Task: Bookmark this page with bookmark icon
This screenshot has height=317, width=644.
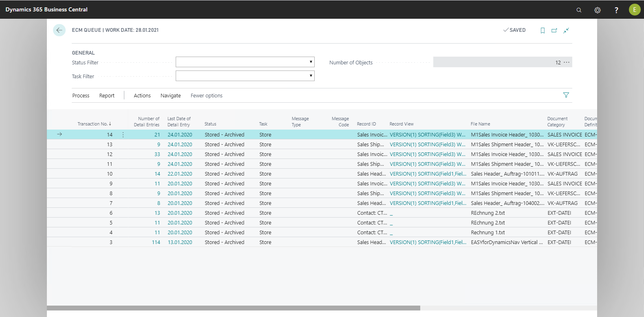Action: (543, 31)
